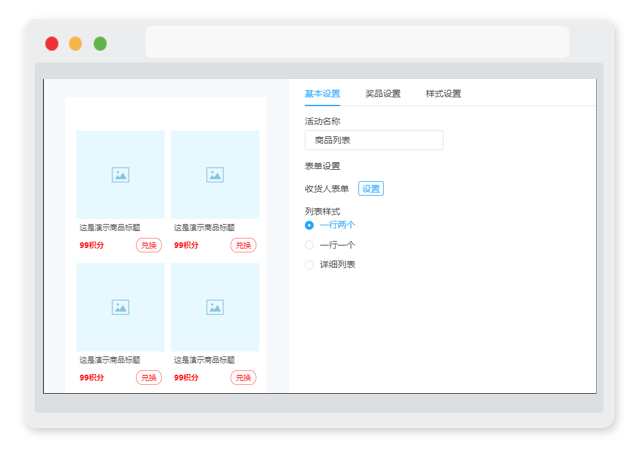Click the top-left product image placeholder
This screenshot has width=640, height=451.
[120, 175]
